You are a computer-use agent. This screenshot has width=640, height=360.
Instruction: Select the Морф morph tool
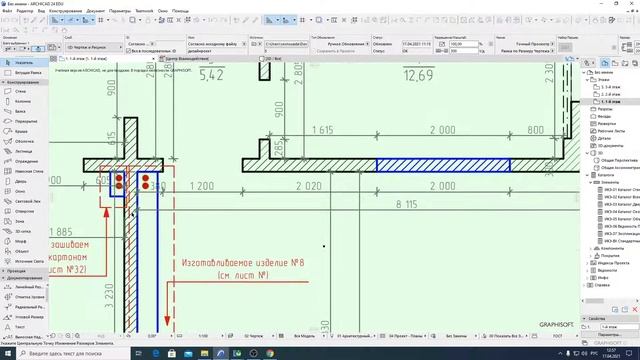coord(24,241)
